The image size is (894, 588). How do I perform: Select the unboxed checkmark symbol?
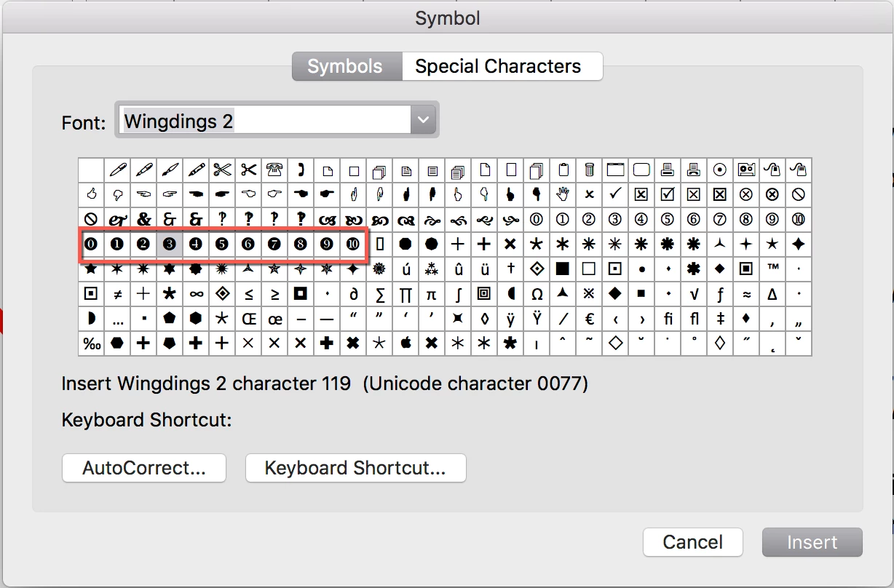point(615,195)
